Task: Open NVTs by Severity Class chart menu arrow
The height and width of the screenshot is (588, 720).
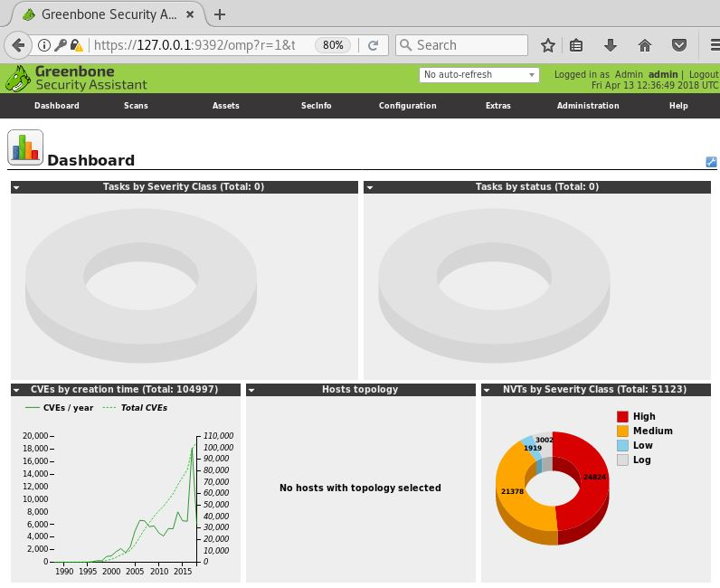Action: [487, 390]
